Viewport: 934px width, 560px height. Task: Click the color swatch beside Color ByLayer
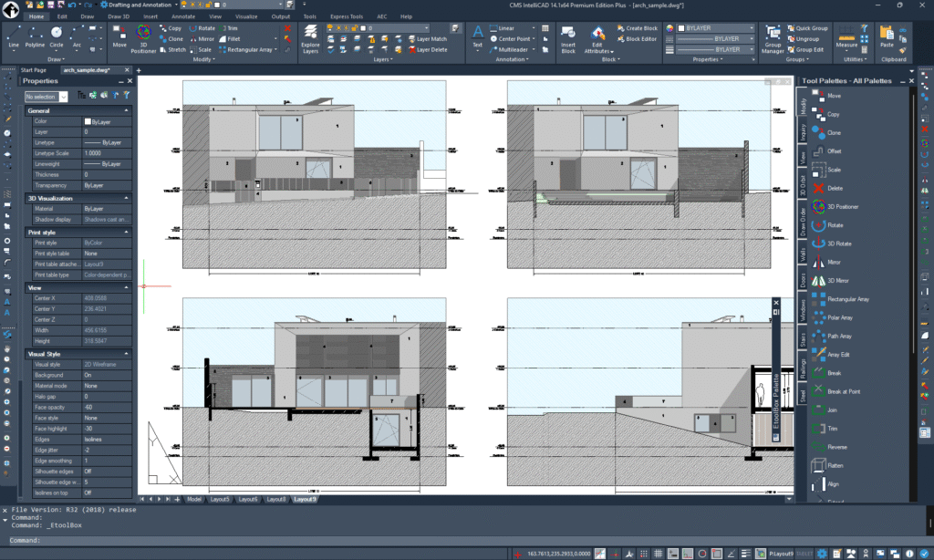pyautogui.click(x=88, y=121)
